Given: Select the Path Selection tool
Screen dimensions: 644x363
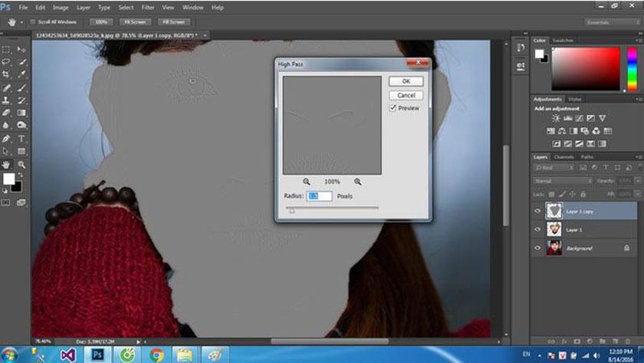Looking at the screenshot, I should click(x=6, y=152).
